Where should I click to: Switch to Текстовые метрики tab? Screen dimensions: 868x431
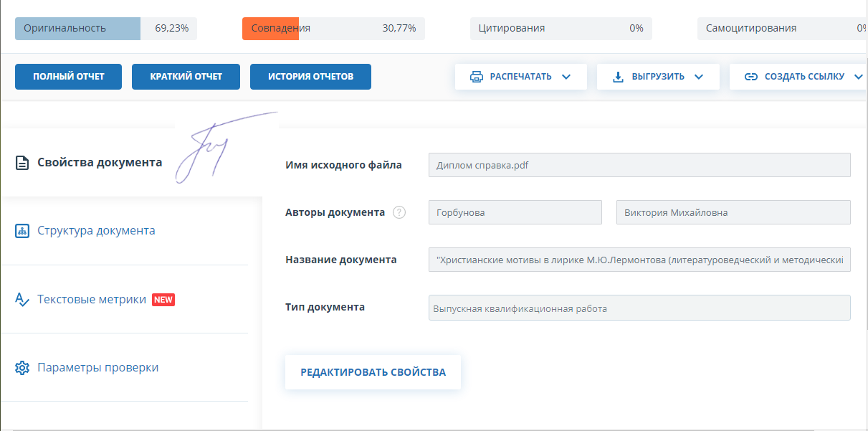pyautogui.click(x=92, y=300)
